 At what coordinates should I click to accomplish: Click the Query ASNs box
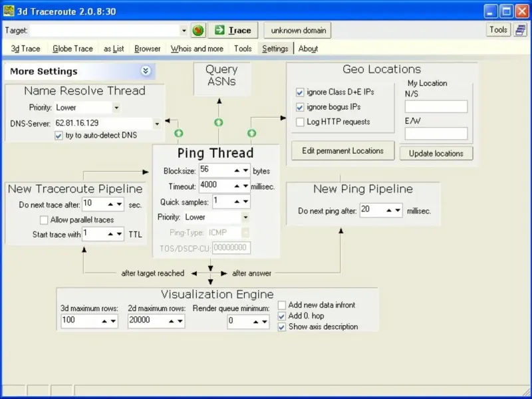[222, 78]
